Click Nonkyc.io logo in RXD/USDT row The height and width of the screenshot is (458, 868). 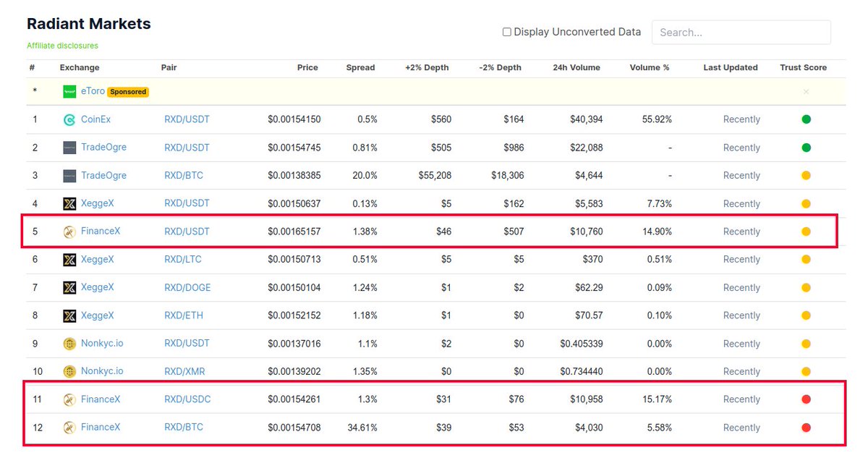(69, 344)
